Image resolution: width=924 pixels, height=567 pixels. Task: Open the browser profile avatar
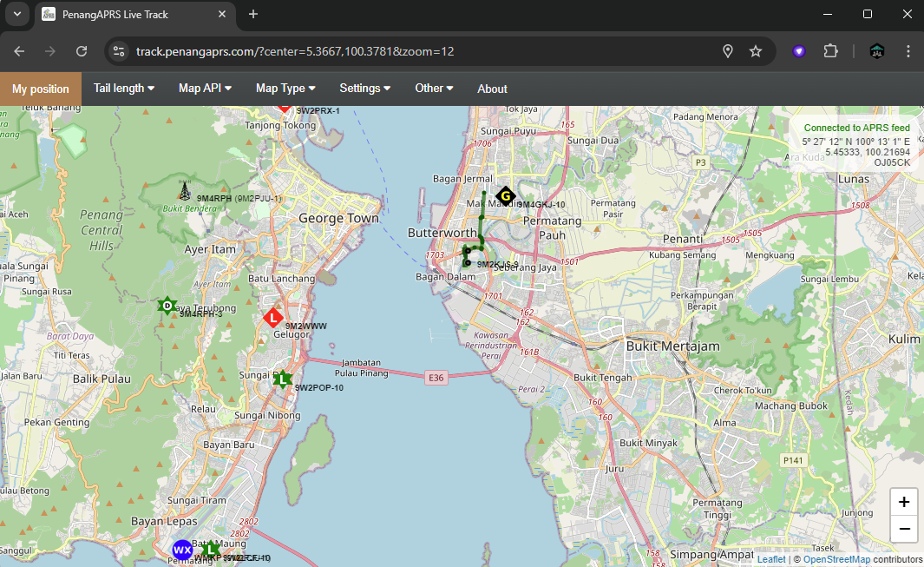tap(877, 51)
